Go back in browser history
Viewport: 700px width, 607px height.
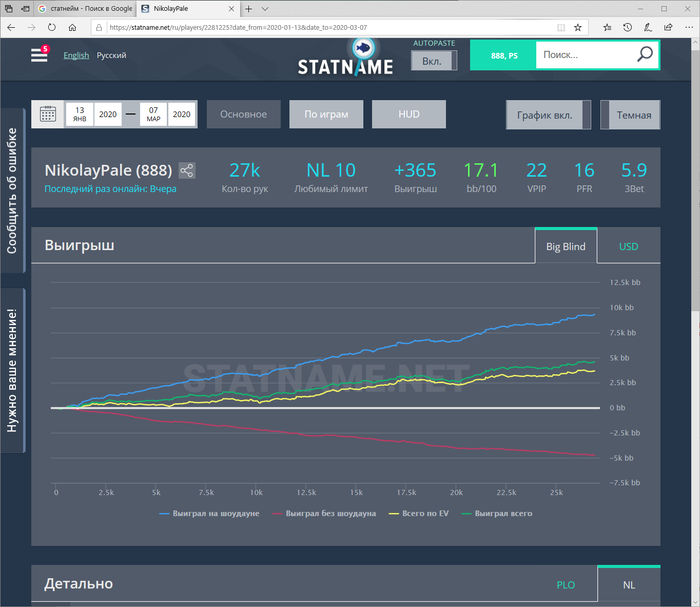pyautogui.click(x=11, y=28)
